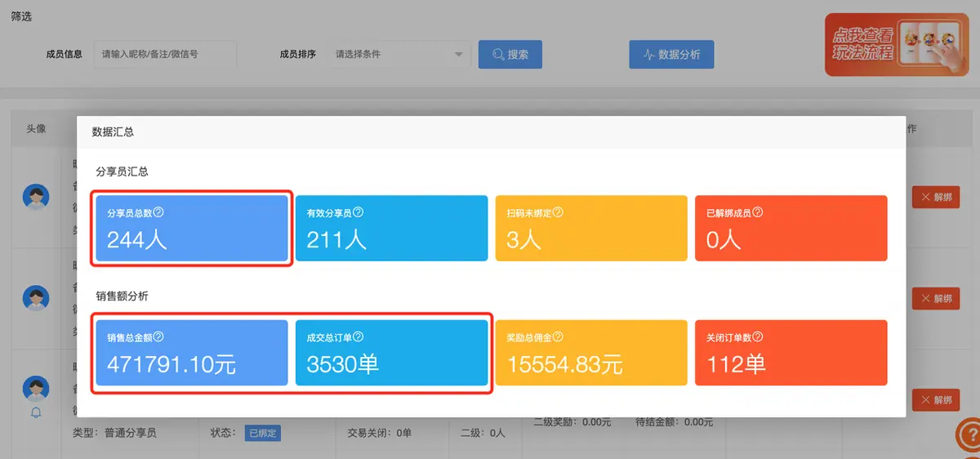Click help icon beside 分享员总数
980x459 pixels.
(159, 212)
